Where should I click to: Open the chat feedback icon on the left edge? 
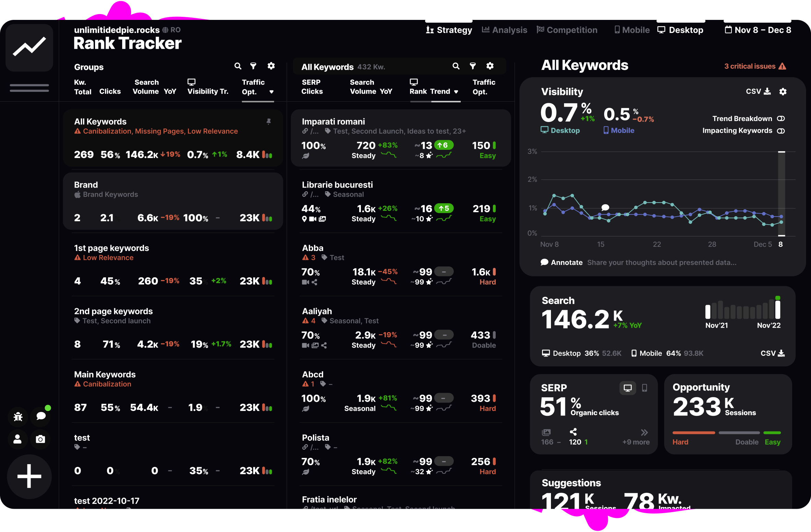coord(40,416)
